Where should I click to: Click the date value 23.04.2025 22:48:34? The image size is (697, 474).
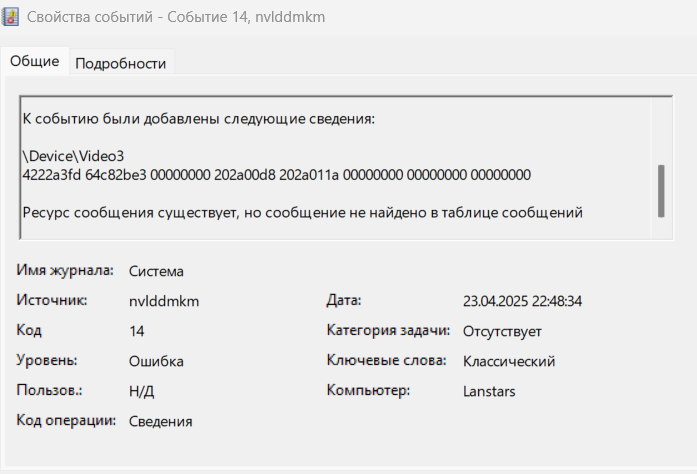pos(522,301)
